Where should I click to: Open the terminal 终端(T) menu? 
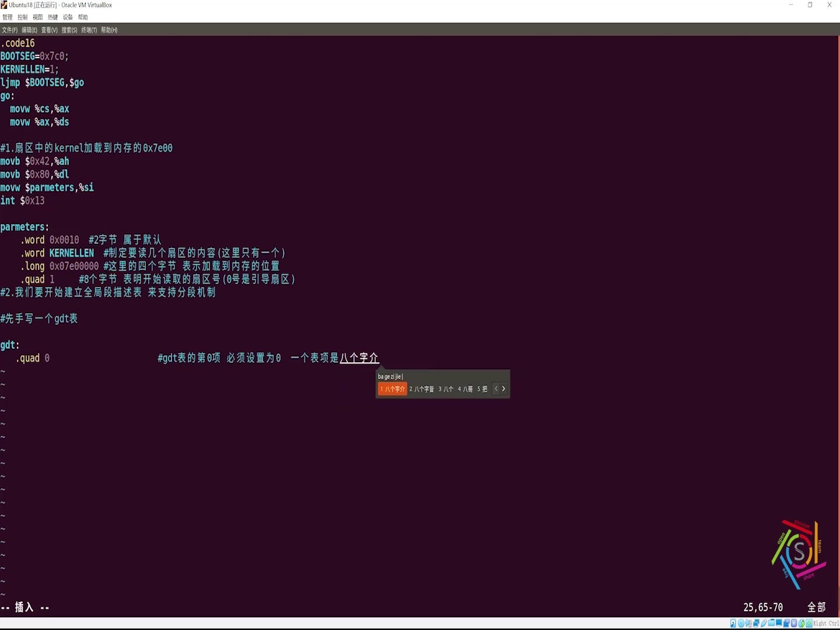89,30
